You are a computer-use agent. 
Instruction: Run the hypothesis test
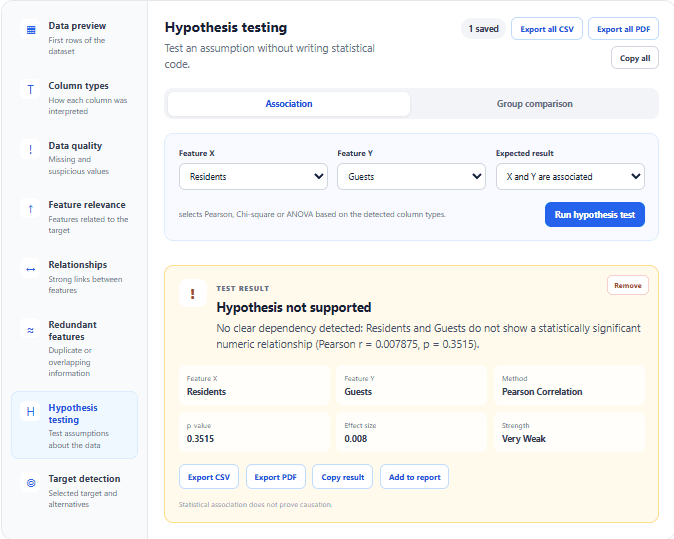pyautogui.click(x=594, y=214)
